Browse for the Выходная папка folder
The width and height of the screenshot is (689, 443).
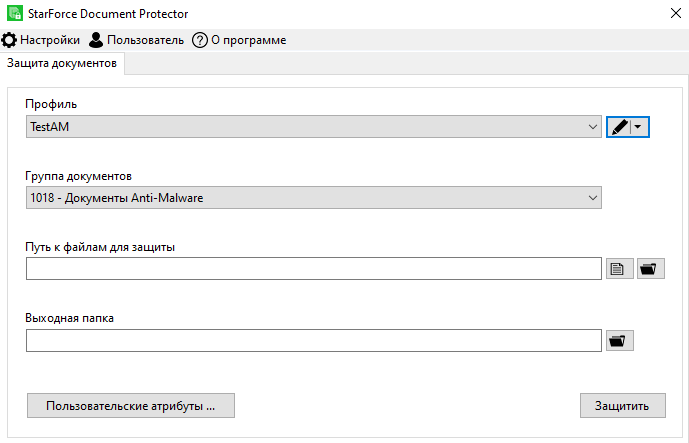[x=620, y=341]
